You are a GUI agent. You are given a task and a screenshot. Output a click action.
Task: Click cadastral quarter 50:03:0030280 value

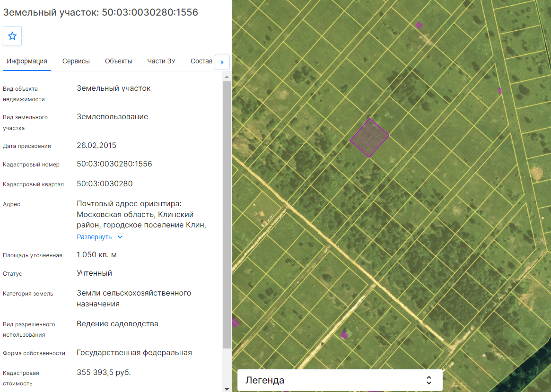point(105,184)
